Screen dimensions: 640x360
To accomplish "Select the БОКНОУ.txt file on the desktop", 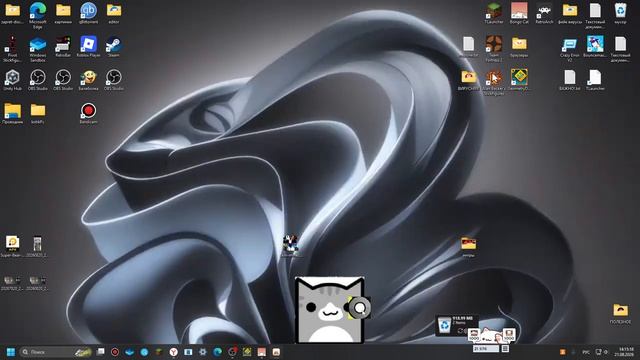I will tap(570, 80).
